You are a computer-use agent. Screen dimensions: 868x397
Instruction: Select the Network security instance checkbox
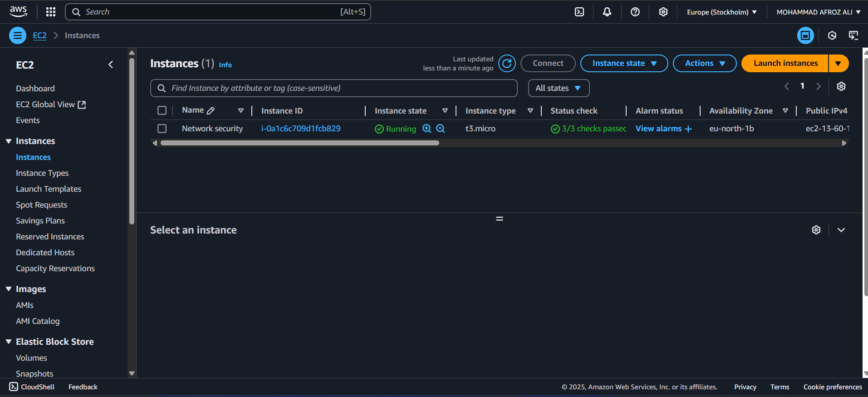162,129
